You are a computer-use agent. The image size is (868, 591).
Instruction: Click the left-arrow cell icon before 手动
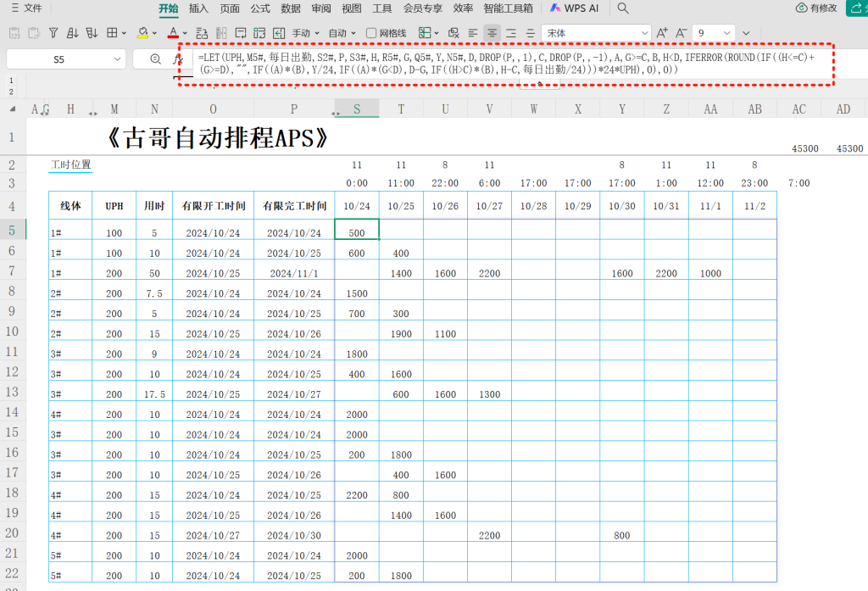(279, 33)
